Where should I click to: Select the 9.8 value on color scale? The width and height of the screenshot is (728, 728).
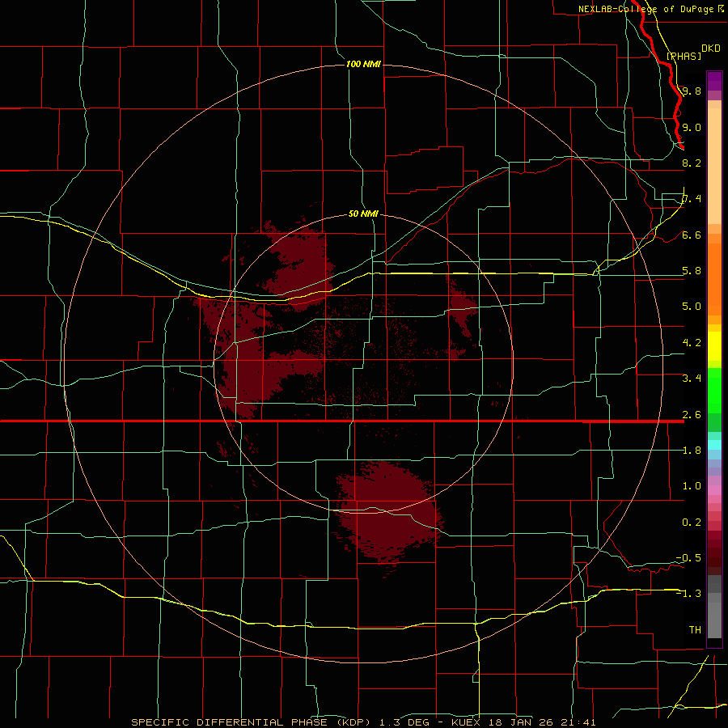692,91
